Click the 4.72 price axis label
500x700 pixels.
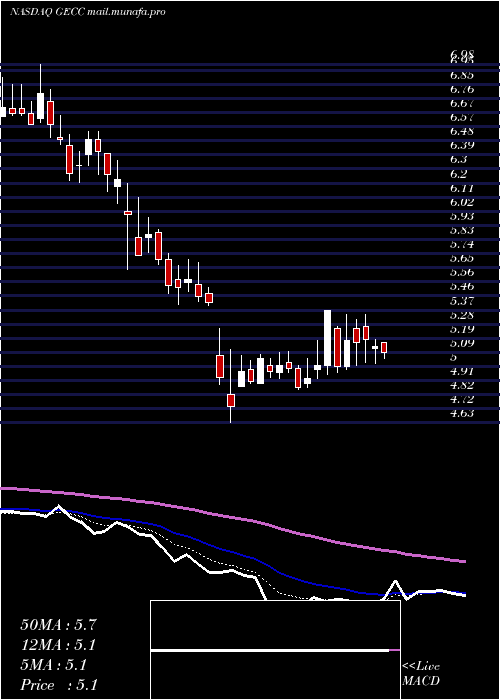(x=462, y=399)
